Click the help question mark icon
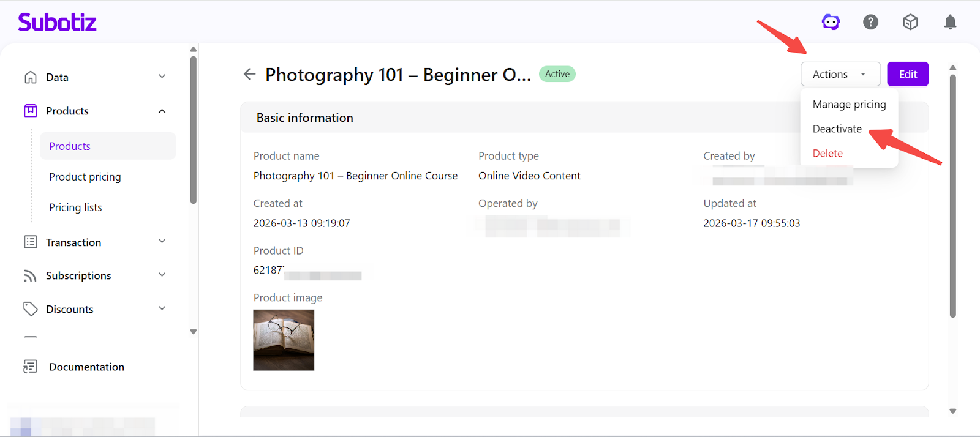 point(870,23)
